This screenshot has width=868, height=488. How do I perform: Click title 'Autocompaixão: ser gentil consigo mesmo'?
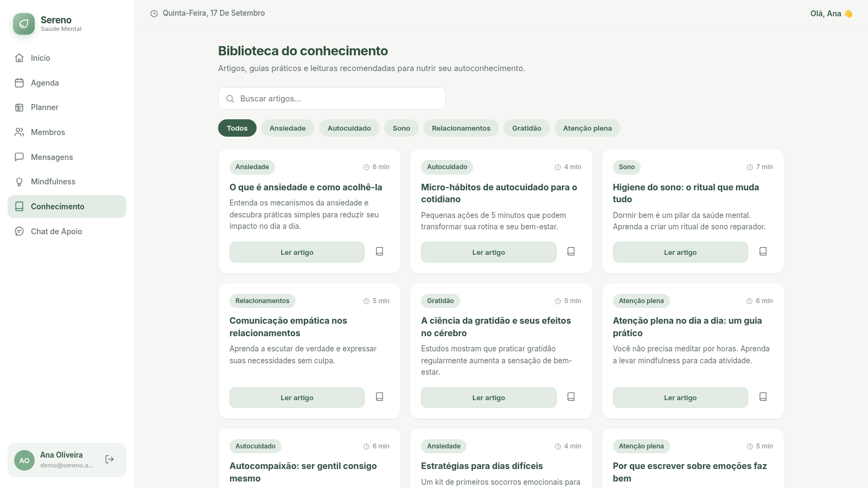tap(303, 472)
